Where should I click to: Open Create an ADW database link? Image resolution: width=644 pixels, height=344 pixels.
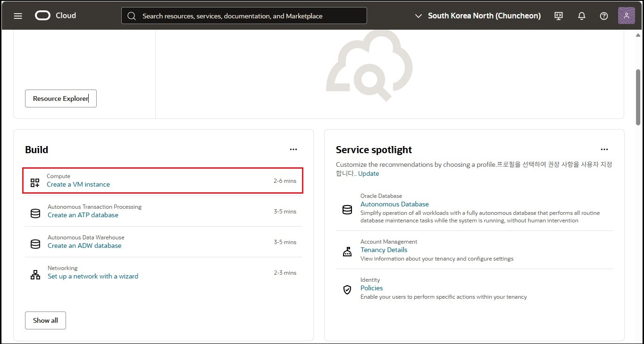pos(84,246)
